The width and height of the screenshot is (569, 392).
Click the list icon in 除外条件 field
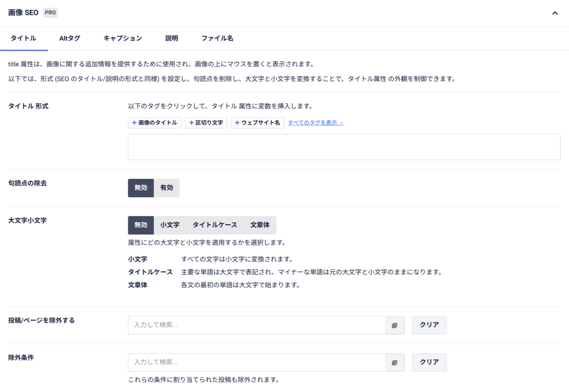[x=395, y=363]
